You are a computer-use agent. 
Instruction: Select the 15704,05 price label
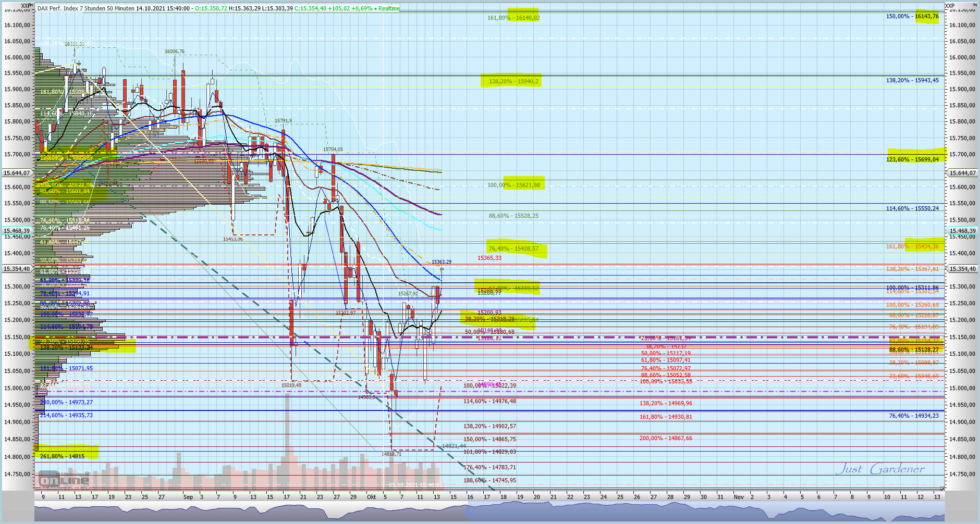tap(333, 149)
